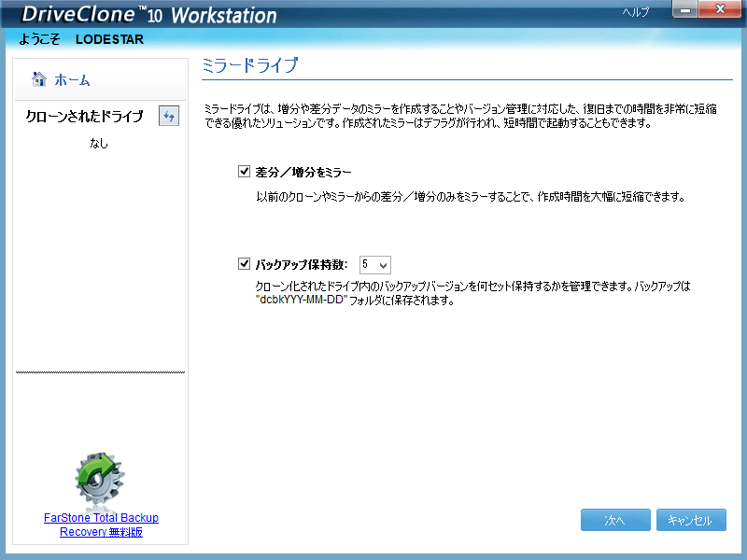The image size is (747, 560).
Task: Click the クローンされたドライブ heading
Action: pyautogui.click(x=84, y=117)
